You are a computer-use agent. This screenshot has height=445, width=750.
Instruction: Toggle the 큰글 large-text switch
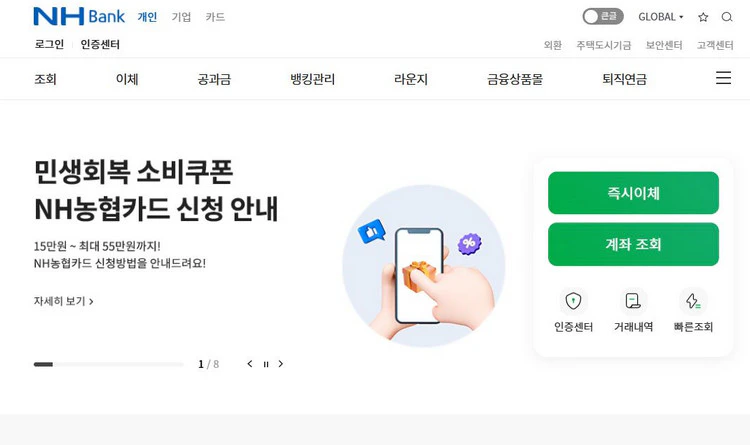pyautogui.click(x=603, y=17)
